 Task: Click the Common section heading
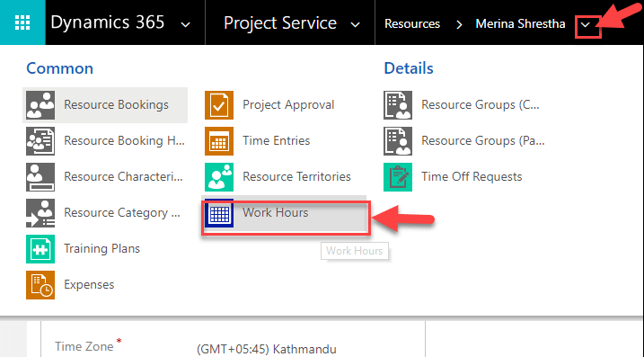[60, 68]
